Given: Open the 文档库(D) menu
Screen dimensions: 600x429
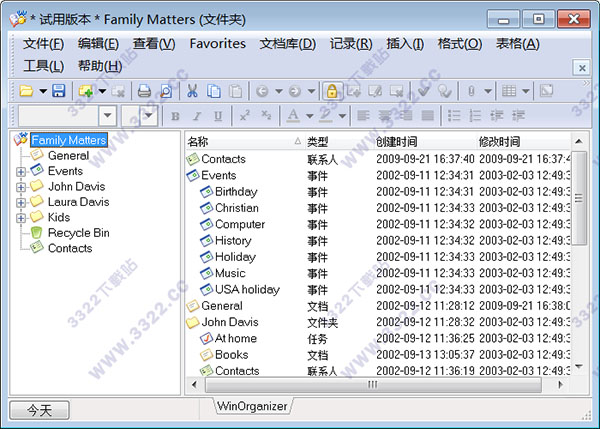Looking at the screenshot, I should (288, 44).
